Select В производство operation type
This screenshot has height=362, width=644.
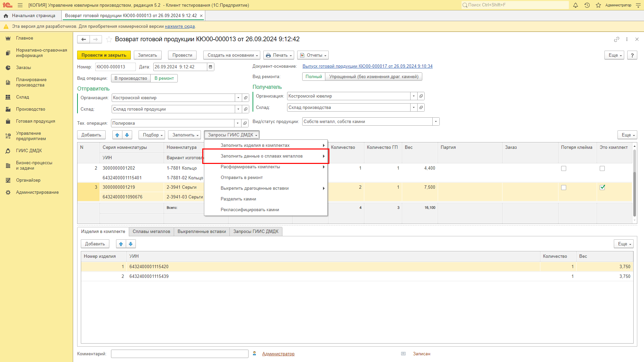[x=131, y=78]
